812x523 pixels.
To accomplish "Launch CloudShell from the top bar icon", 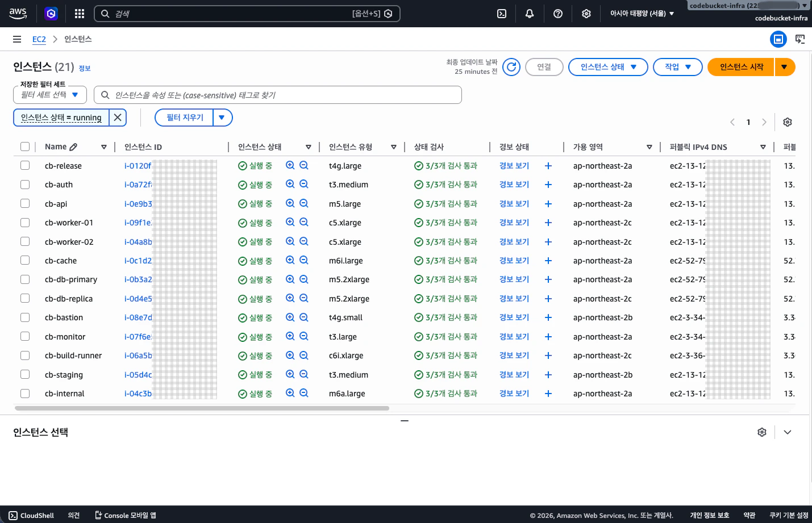I will tap(502, 14).
